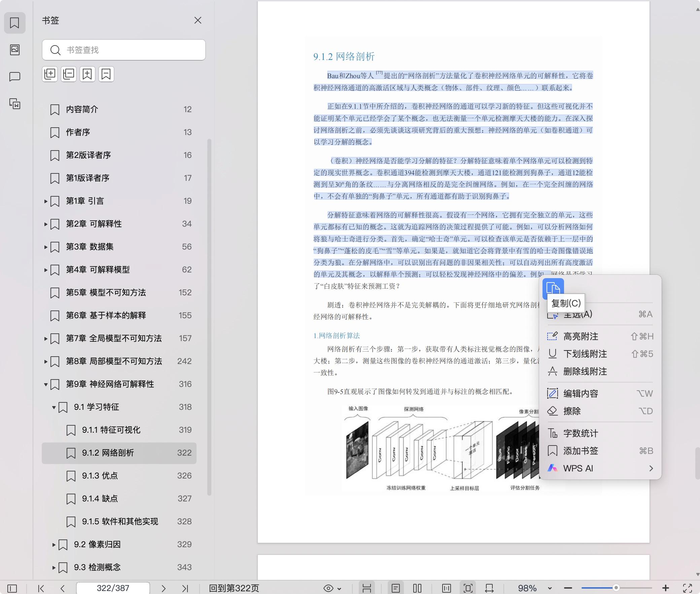Choose 字数统计 in the context menu
The height and width of the screenshot is (594, 700).
581,433
